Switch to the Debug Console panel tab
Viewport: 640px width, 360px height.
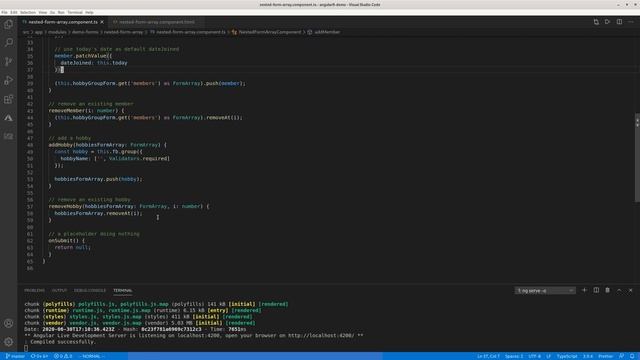90,291
